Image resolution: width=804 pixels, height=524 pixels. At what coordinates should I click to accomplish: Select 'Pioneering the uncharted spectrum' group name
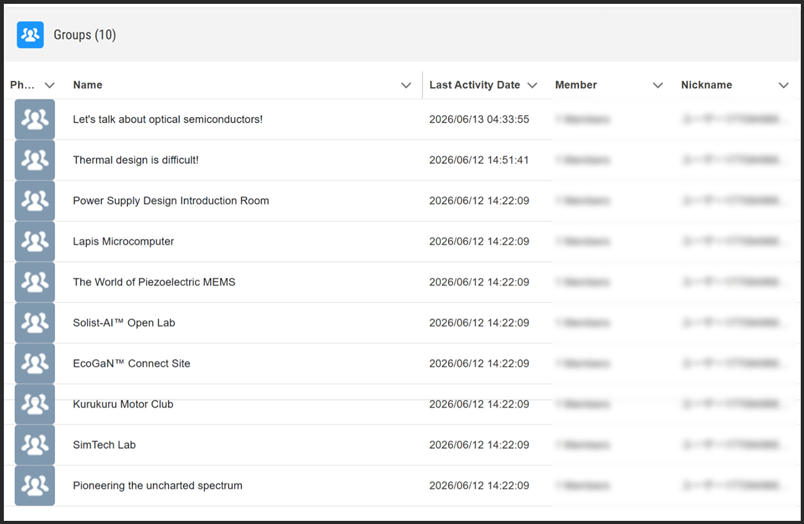coord(157,486)
